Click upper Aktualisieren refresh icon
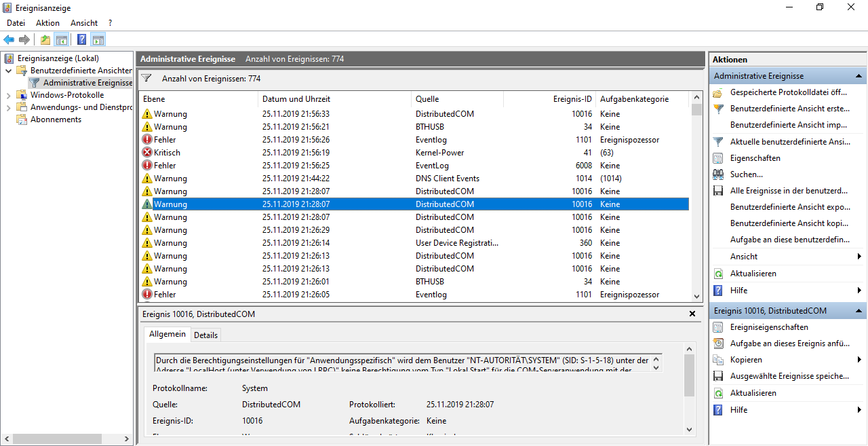The height and width of the screenshot is (446, 868). pyautogui.click(x=718, y=274)
